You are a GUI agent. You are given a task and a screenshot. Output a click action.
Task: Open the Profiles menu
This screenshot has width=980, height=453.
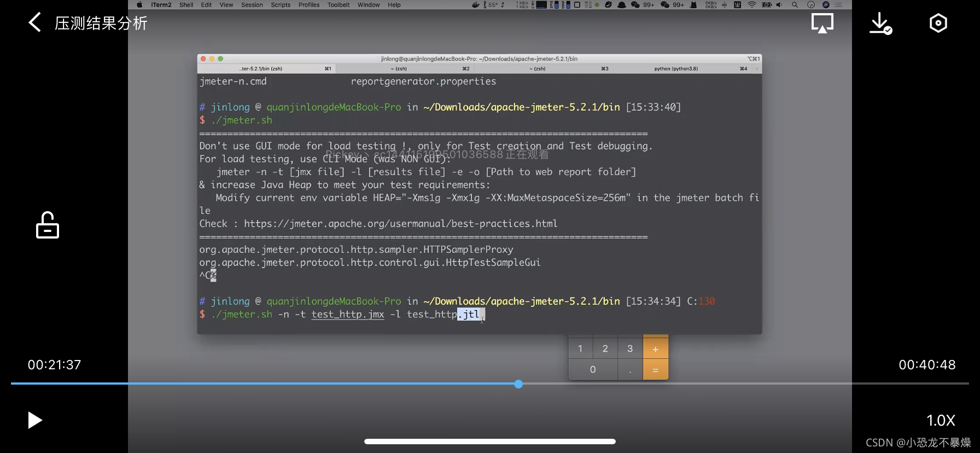(x=309, y=5)
